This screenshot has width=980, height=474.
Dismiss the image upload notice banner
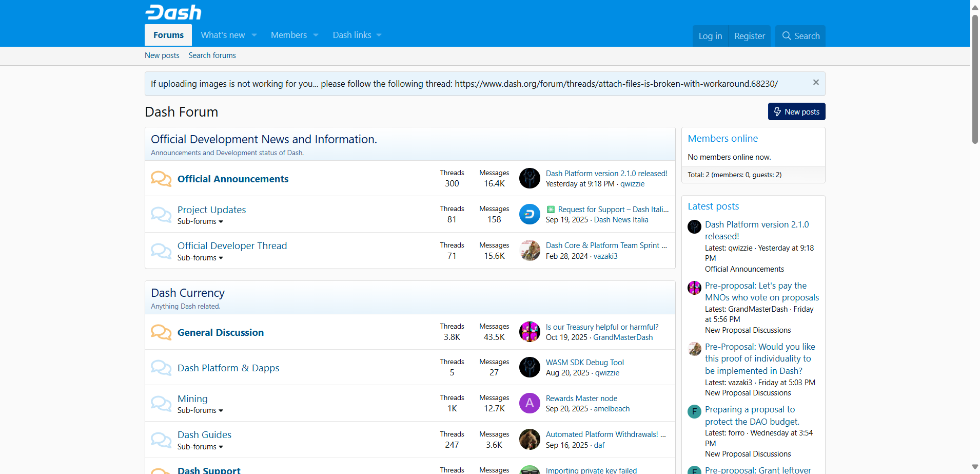[816, 83]
